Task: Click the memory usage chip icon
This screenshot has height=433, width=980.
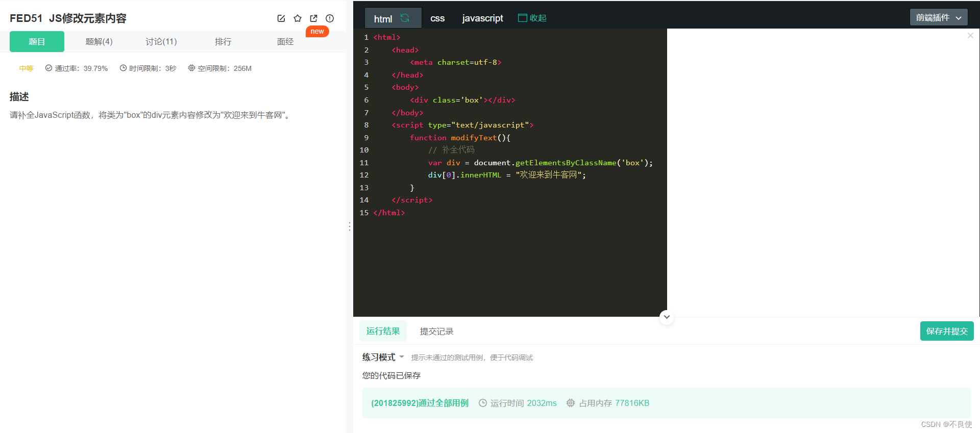Action: [x=571, y=403]
